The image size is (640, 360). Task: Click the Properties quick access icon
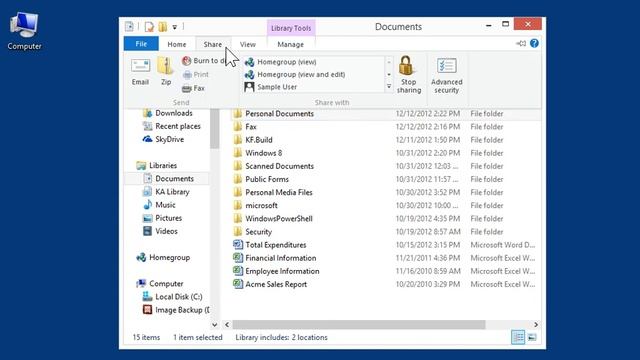[x=149, y=27]
